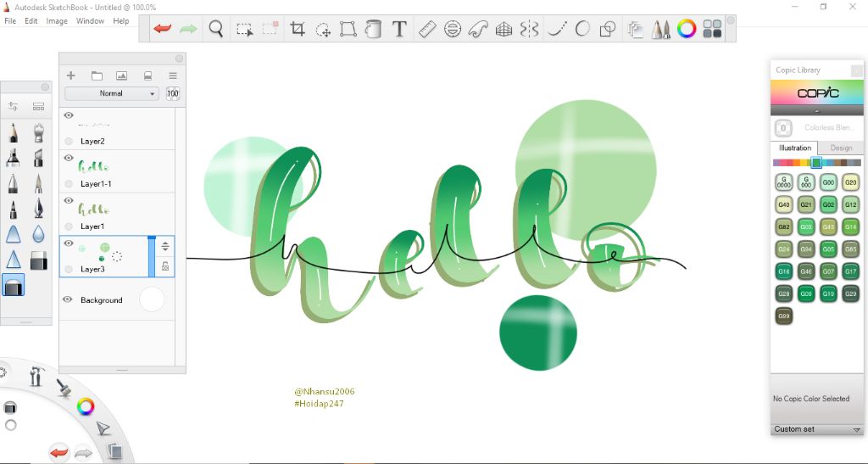Pick the Marker brush in brush palette
The image size is (868, 464).
coord(14,159)
